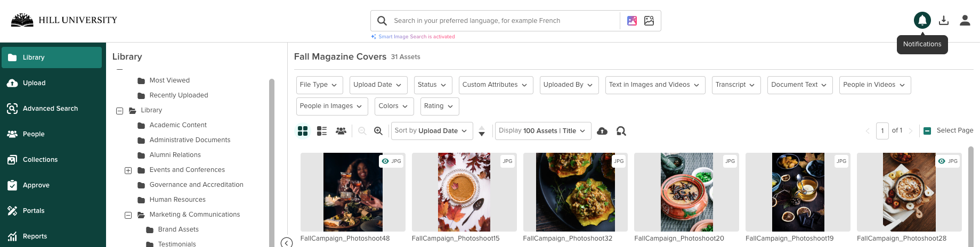Open the Sort by Upload Date dropdown
The width and height of the screenshot is (980, 247).
coord(432,131)
